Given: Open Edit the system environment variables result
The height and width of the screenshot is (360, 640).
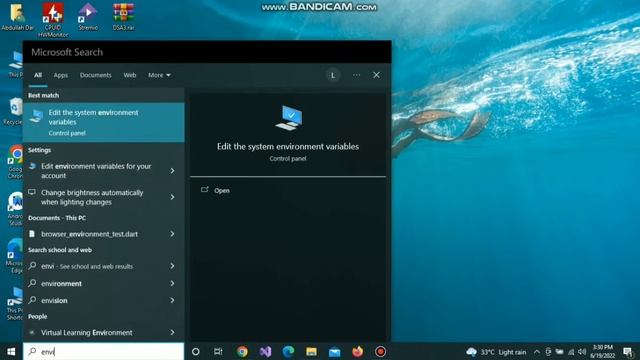Looking at the screenshot, I should (x=104, y=122).
